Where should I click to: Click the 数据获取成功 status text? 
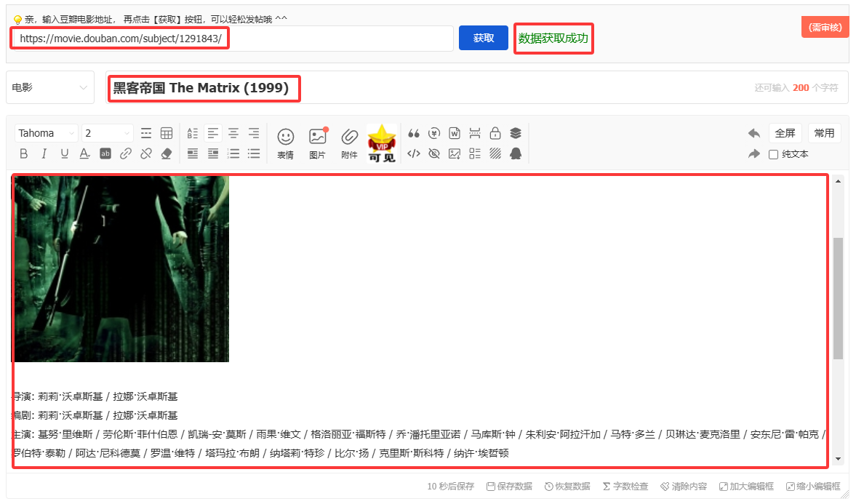coord(553,39)
